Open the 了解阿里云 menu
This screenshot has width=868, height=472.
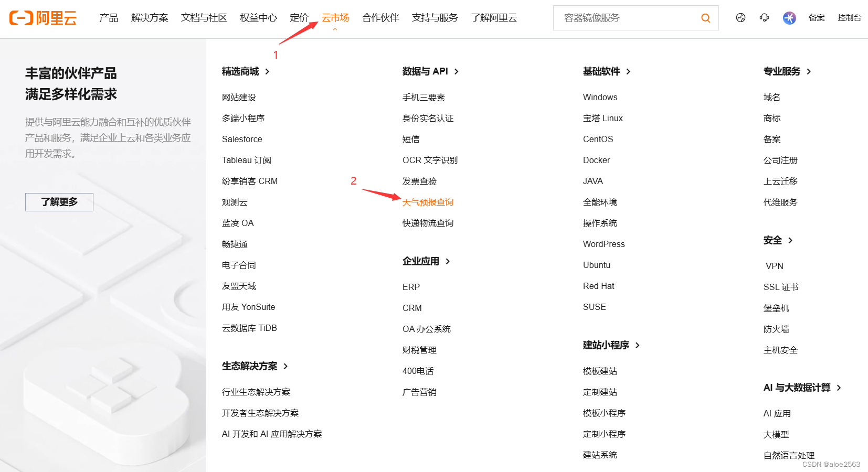coord(494,18)
